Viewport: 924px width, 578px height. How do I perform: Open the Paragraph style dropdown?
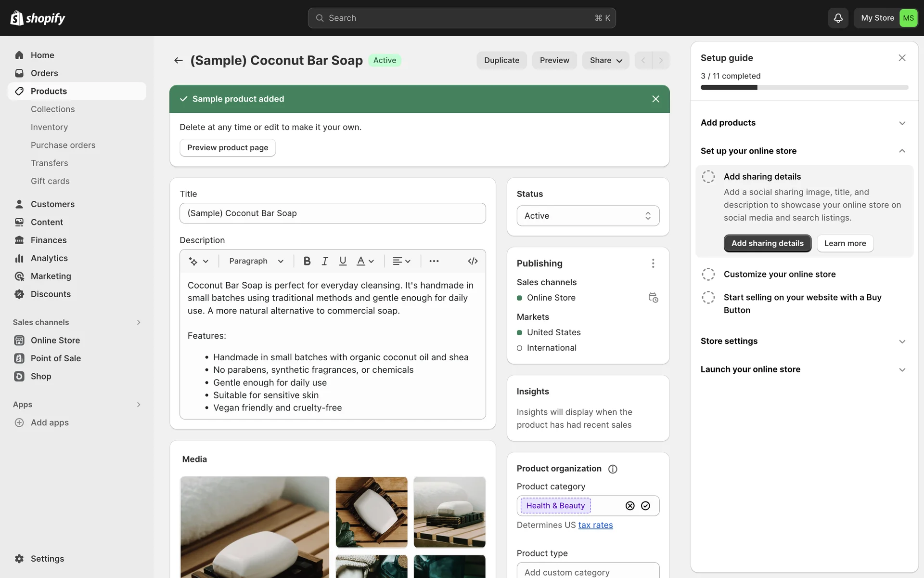[256, 261]
